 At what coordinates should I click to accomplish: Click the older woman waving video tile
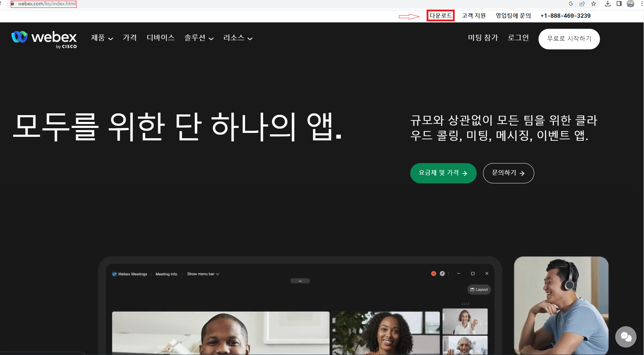pyautogui.click(x=465, y=322)
